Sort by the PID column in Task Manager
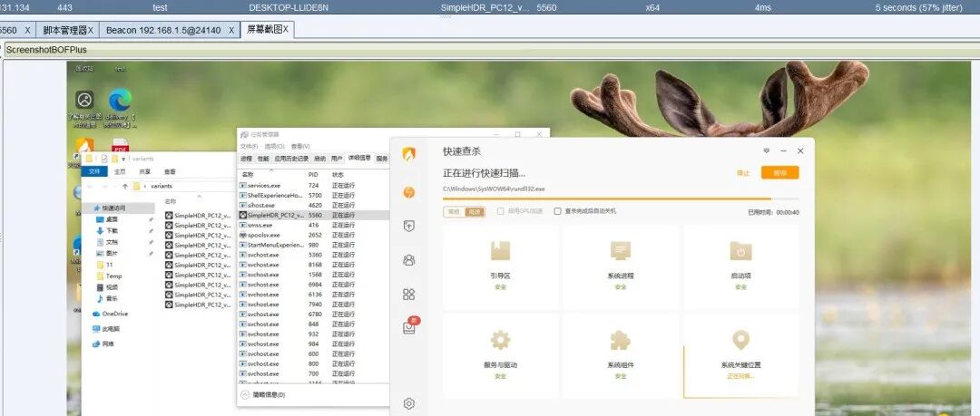The height and width of the screenshot is (416, 980). 313,174
